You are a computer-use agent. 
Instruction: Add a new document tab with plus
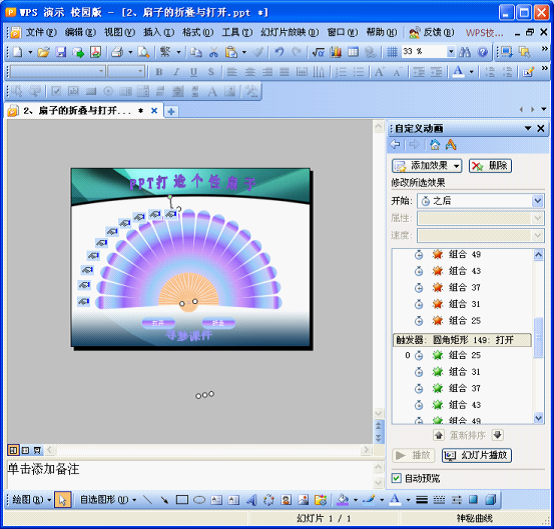pos(171,112)
